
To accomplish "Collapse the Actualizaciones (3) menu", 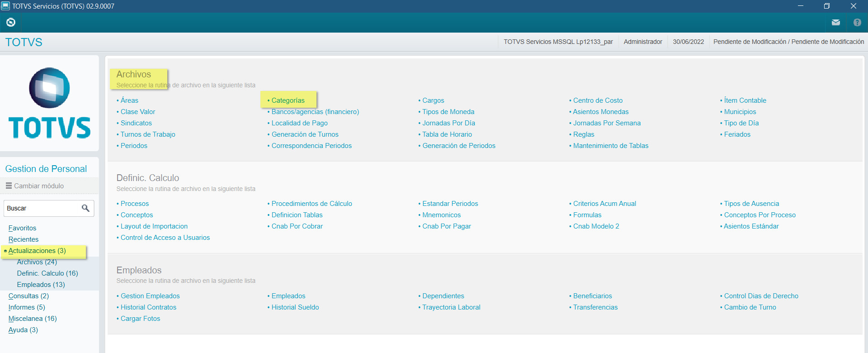I will (37, 251).
